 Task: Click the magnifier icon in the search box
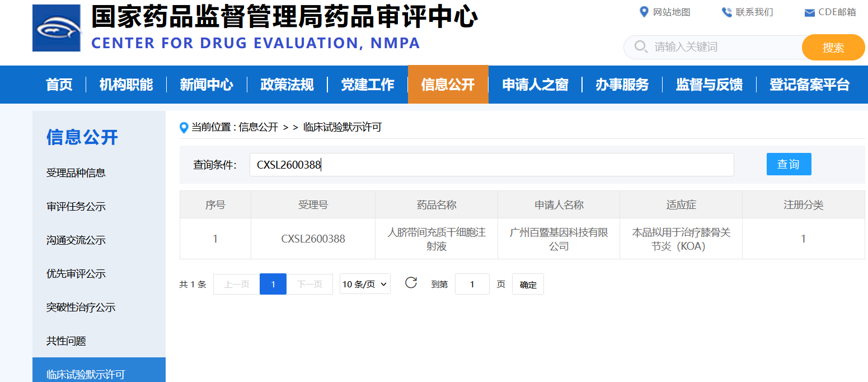coord(641,46)
